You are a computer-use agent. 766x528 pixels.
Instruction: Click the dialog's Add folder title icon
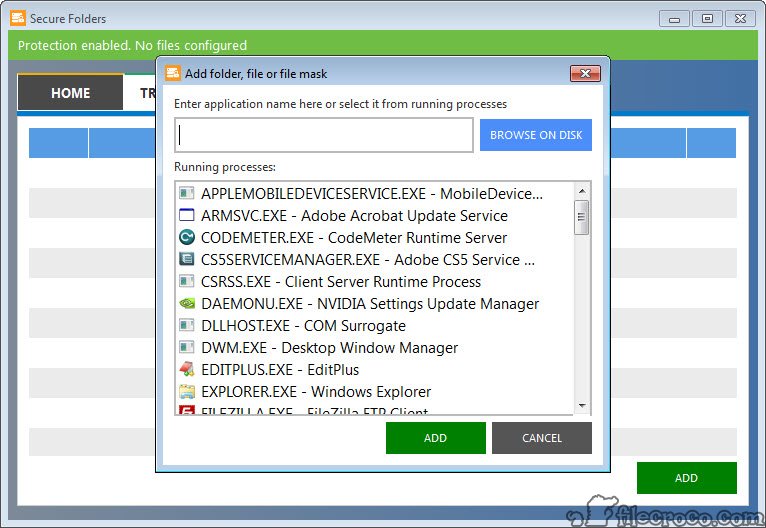coord(173,73)
